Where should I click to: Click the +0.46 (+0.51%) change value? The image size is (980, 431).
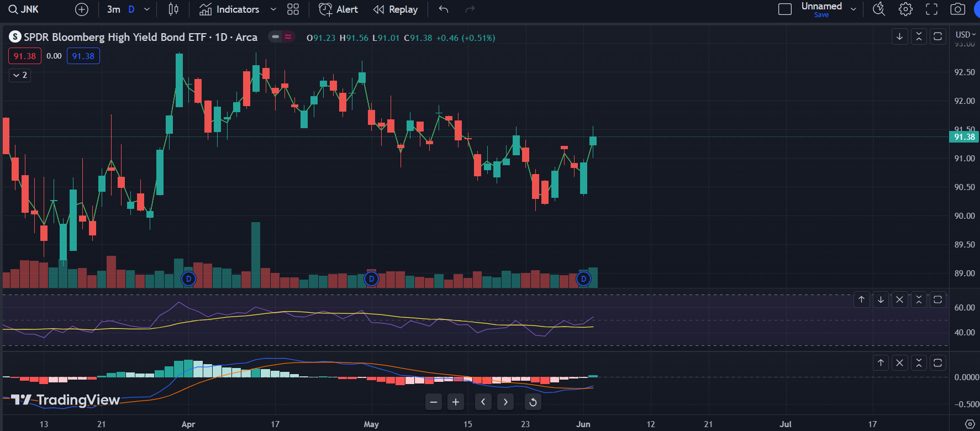(466, 38)
